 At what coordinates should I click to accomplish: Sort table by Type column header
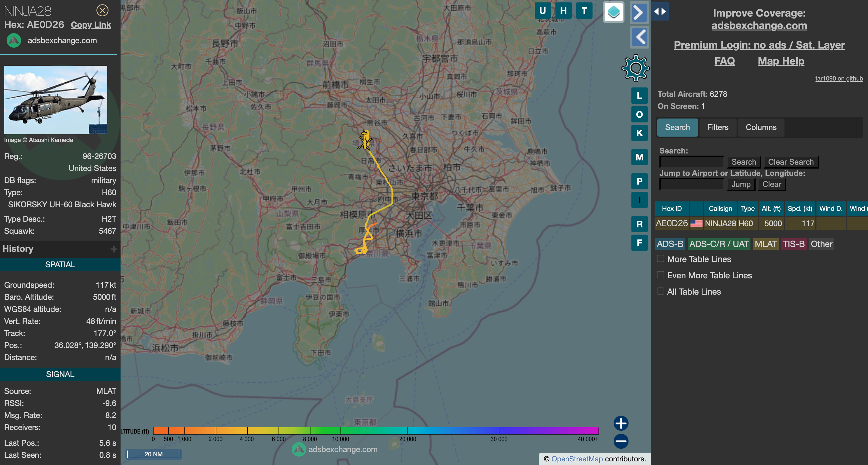tap(747, 208)
